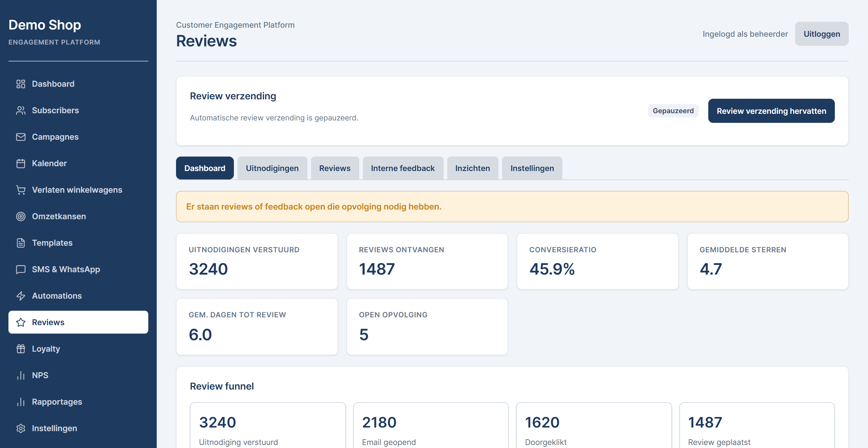Open Dashboard in the sidebar

point(78,84)
